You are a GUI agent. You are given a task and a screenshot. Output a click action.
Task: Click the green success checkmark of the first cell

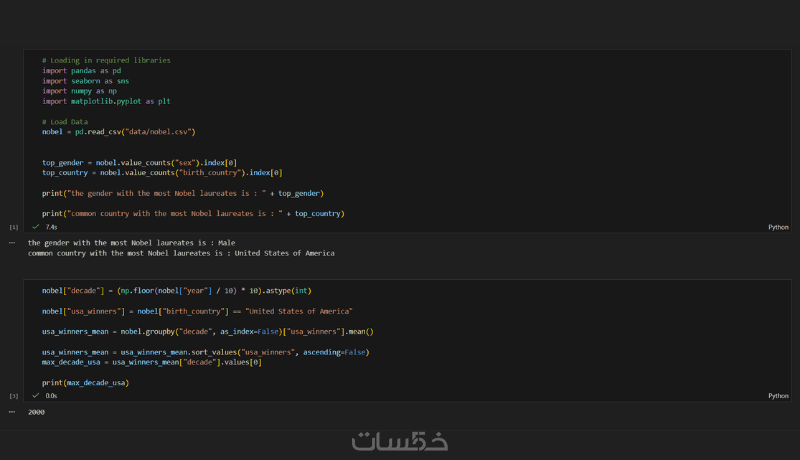(35, 227)
